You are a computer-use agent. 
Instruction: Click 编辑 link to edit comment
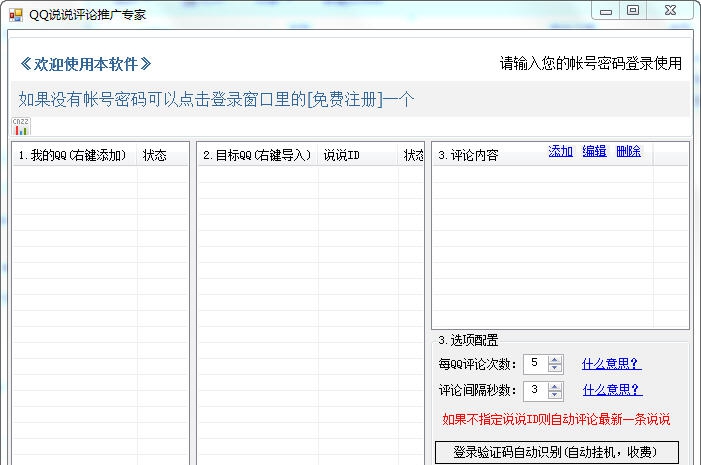pos(595,151)
